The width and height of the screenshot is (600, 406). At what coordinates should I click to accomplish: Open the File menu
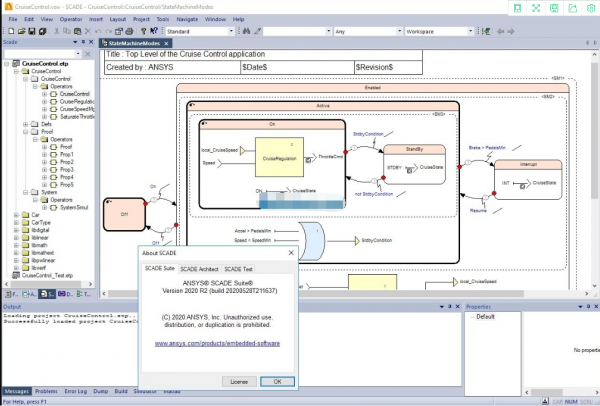pos(13,19)
